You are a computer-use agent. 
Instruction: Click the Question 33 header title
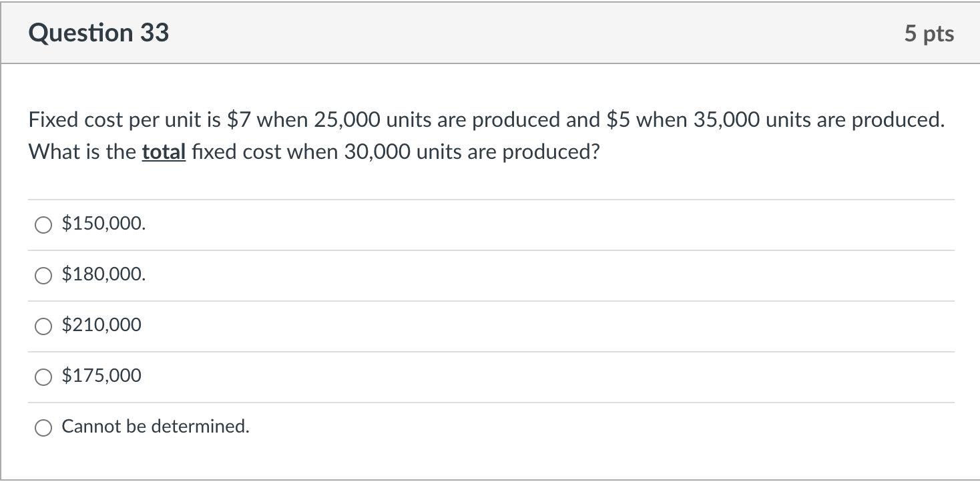pyautogui.click(x=98, y=32)
